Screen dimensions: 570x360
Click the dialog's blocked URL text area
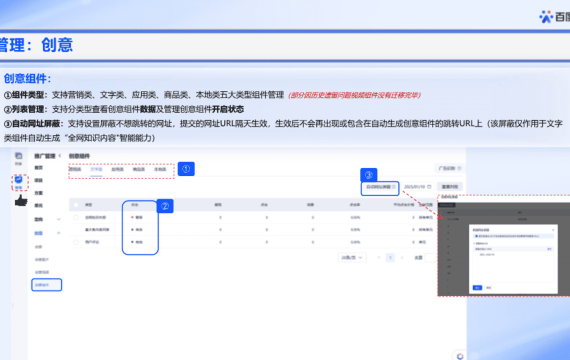point(513,267)
